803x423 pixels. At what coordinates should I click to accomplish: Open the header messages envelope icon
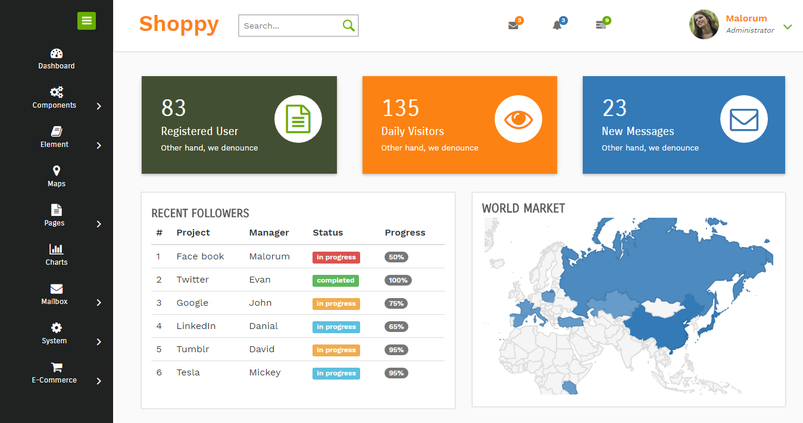(x=513, y=25)
